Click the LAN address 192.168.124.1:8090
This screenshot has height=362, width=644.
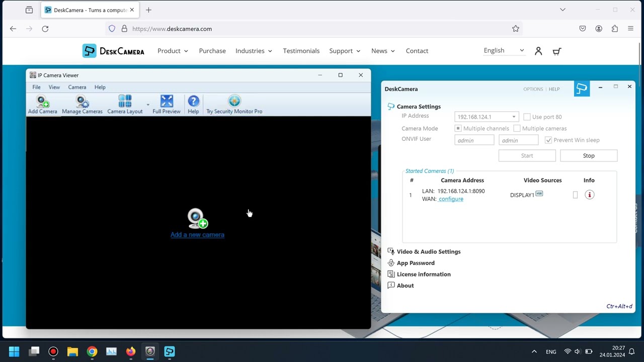pyautogui.click(x=461, y=191)
